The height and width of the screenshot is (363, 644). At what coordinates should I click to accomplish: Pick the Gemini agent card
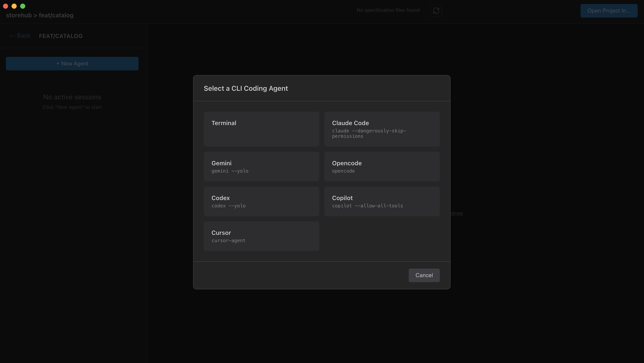pos(261,167)
